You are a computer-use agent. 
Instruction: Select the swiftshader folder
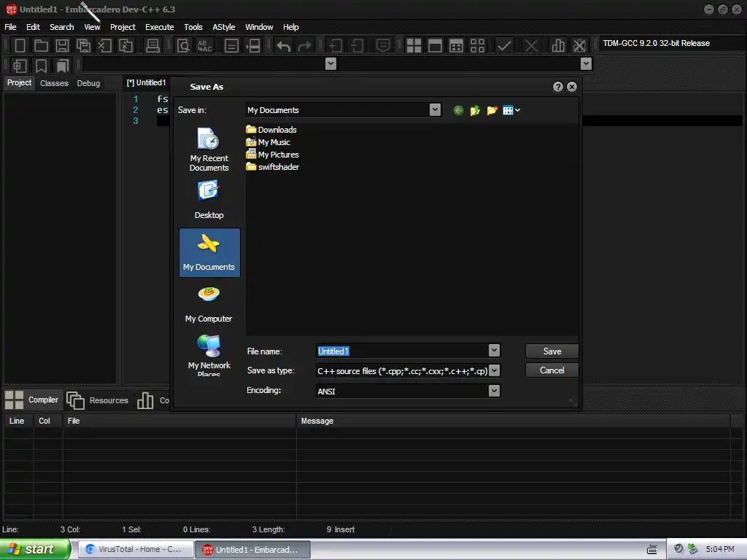[x=273, y=167]
